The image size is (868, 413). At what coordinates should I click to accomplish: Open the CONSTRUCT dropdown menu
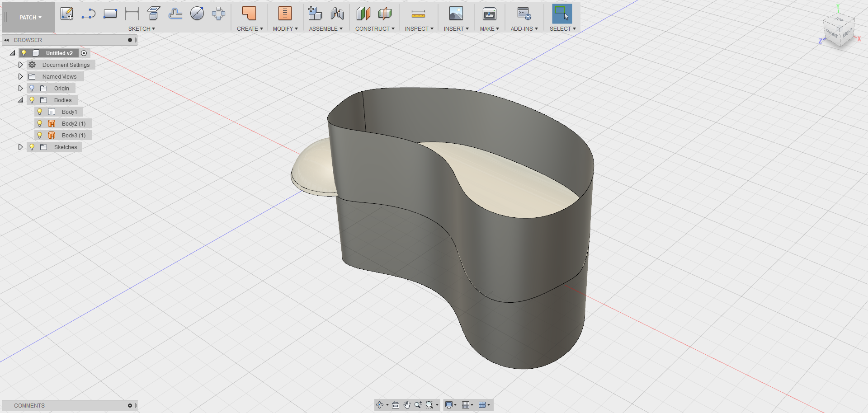[374, 28]
